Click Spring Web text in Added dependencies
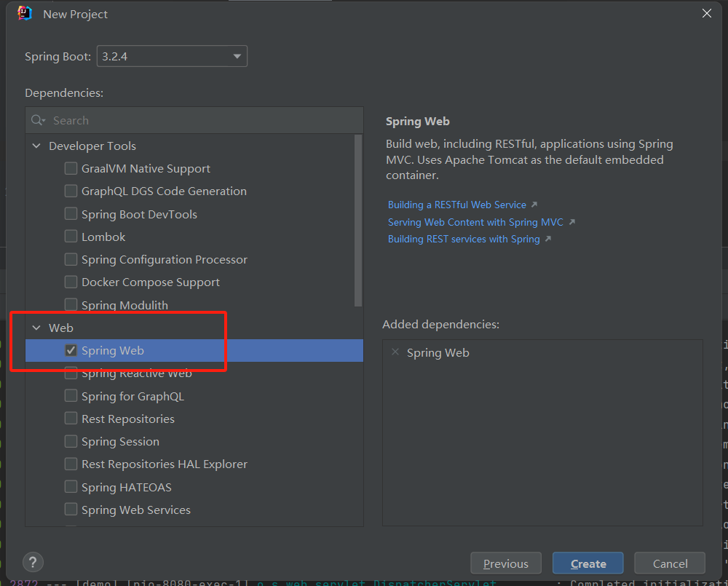This screenshot has height=586, width=728. 438,353
